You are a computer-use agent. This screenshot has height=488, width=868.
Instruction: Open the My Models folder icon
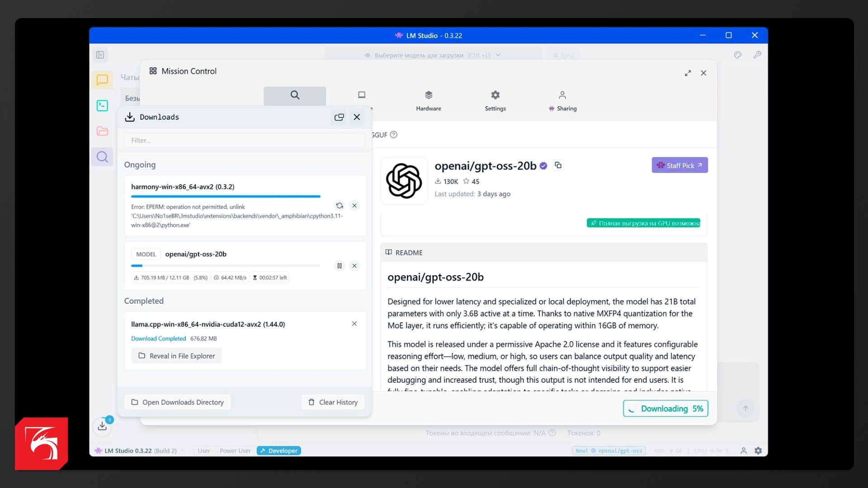[102, 131]
